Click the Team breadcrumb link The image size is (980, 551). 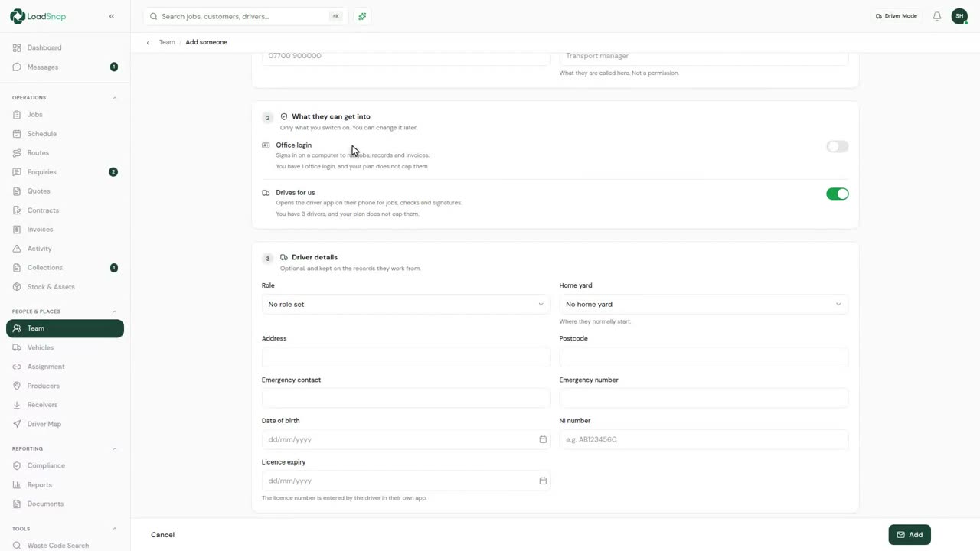(167, 42)
